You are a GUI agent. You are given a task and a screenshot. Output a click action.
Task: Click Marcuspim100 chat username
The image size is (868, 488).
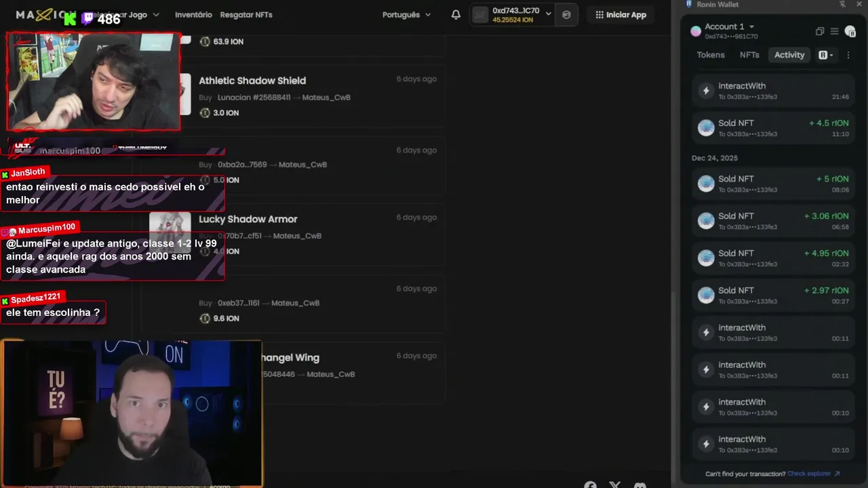[x=47, y=228]
